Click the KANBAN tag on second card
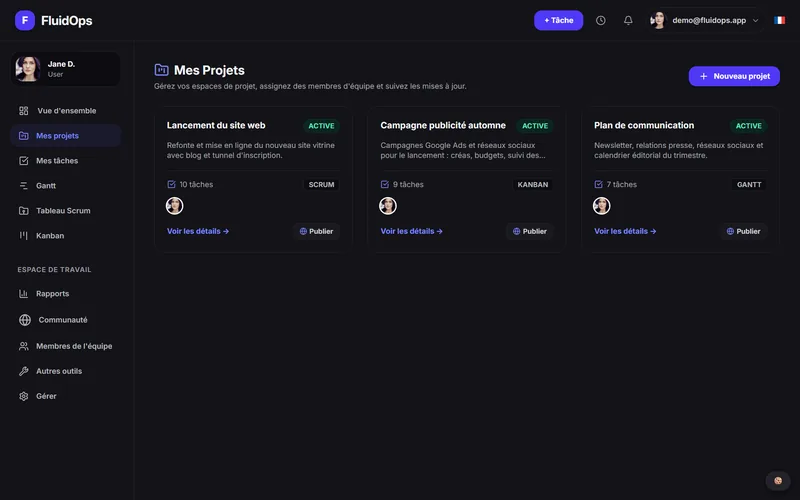The image size is (800, 500). [533, 185]
